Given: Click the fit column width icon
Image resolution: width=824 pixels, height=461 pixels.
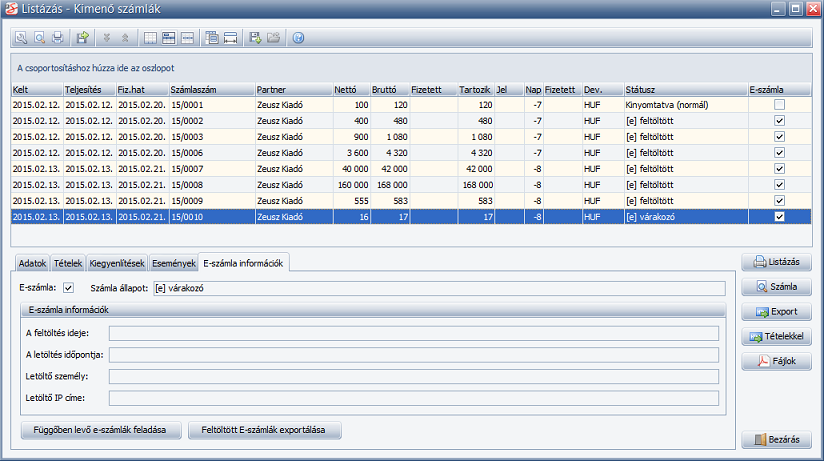Looking at the screenshot, I should [230, 38].
